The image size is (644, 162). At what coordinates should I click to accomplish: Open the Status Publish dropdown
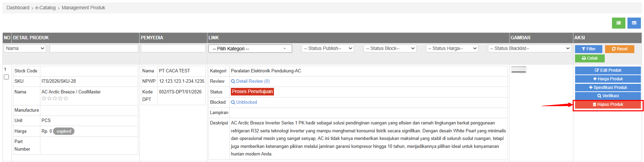click(328, 49)
